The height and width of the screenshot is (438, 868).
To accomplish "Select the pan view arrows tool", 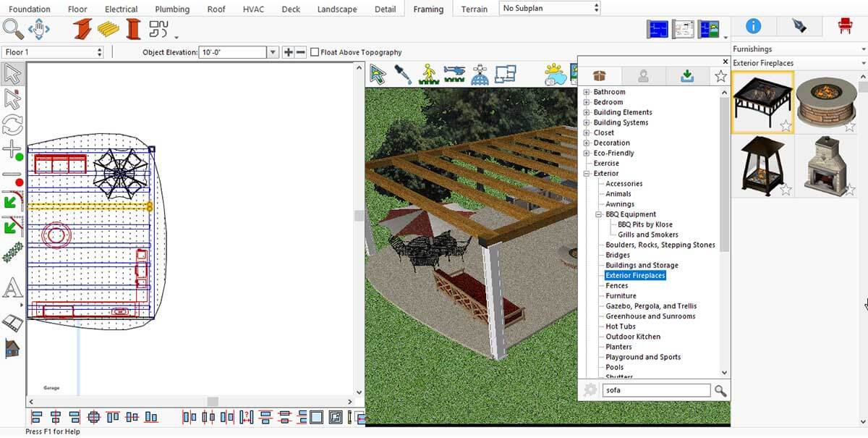I will pyautogui.click(x=38, y=29).
